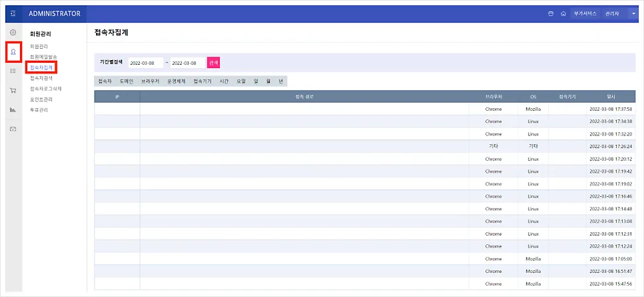Viewport: 644px width, 297px height.
Task: Switch to the 도메인 tab
Action: click(126, 81)
